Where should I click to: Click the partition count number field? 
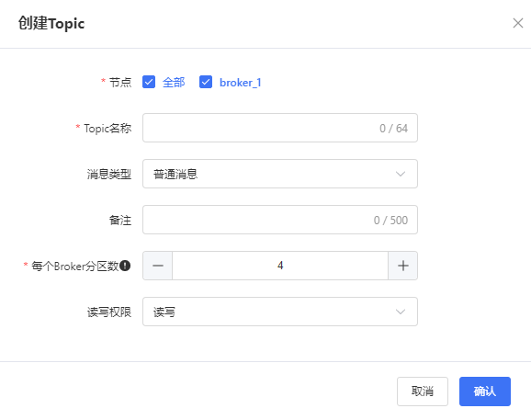coord(280,266)
